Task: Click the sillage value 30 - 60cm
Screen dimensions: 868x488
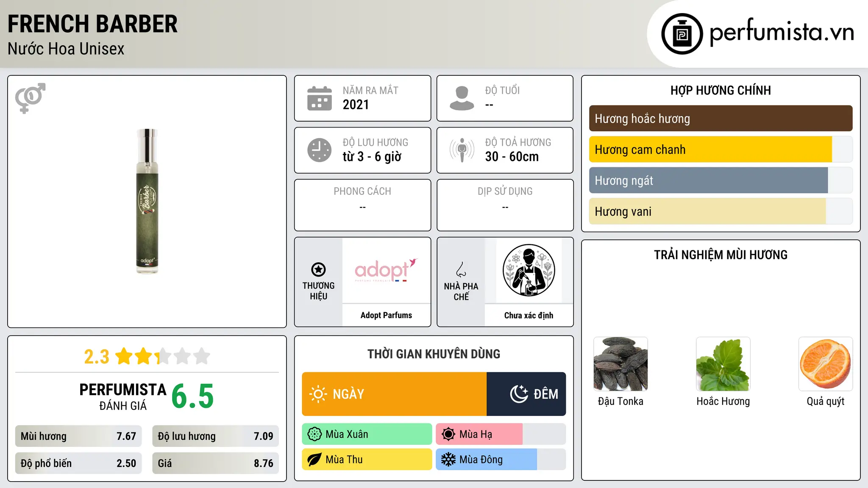Action: 512,157
